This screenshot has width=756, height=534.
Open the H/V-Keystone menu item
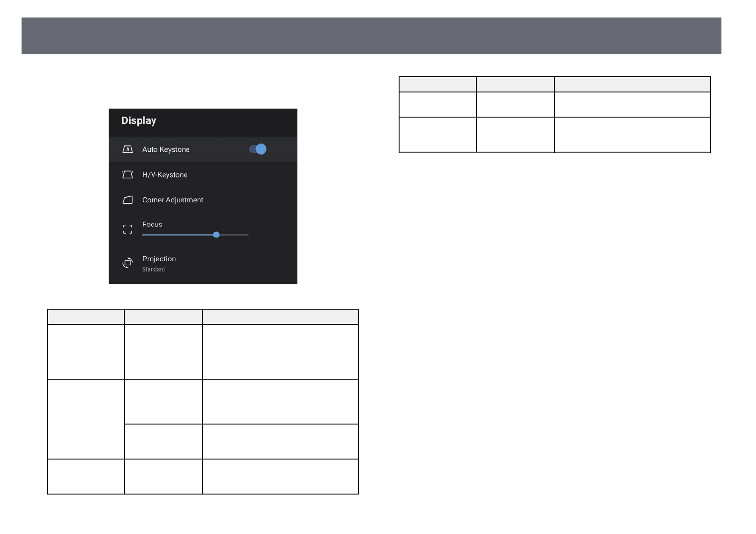165,175
